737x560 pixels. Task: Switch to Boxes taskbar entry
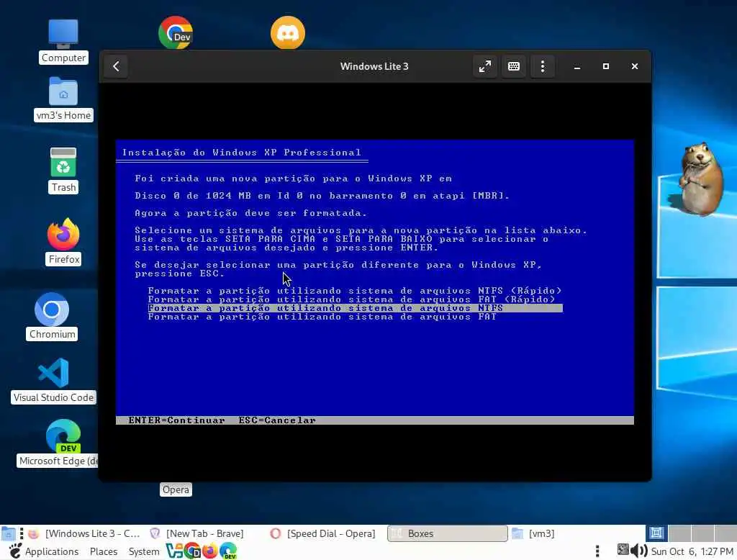pos(448,533)
